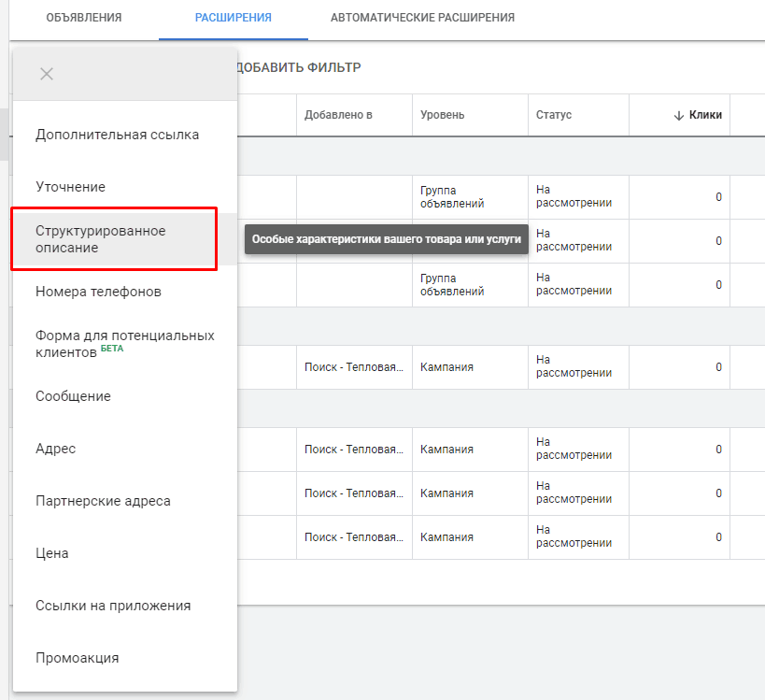Open Форма для потенциальных клиентов beta option
This screenshot has width=765, height=700.
point(124,342)
